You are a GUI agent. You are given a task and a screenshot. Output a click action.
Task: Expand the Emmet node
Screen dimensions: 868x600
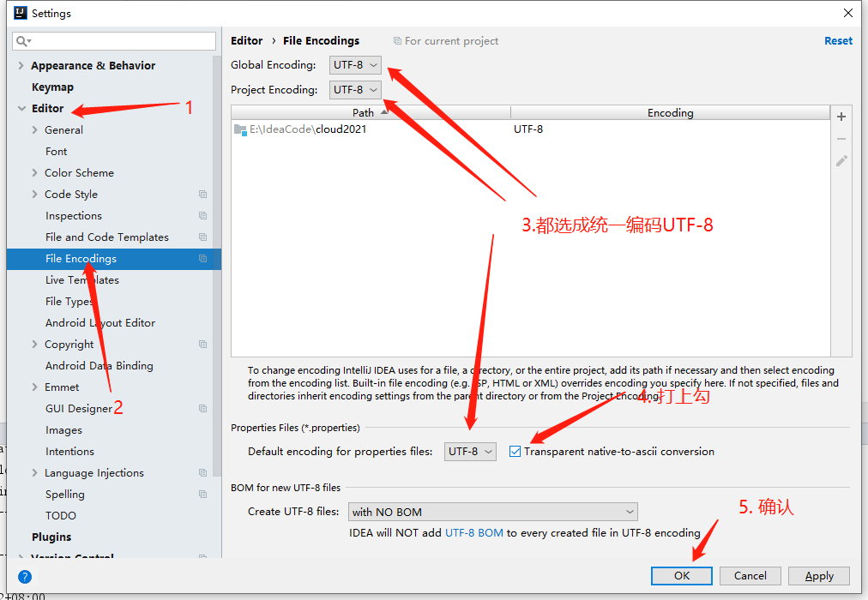click(34, 387)
